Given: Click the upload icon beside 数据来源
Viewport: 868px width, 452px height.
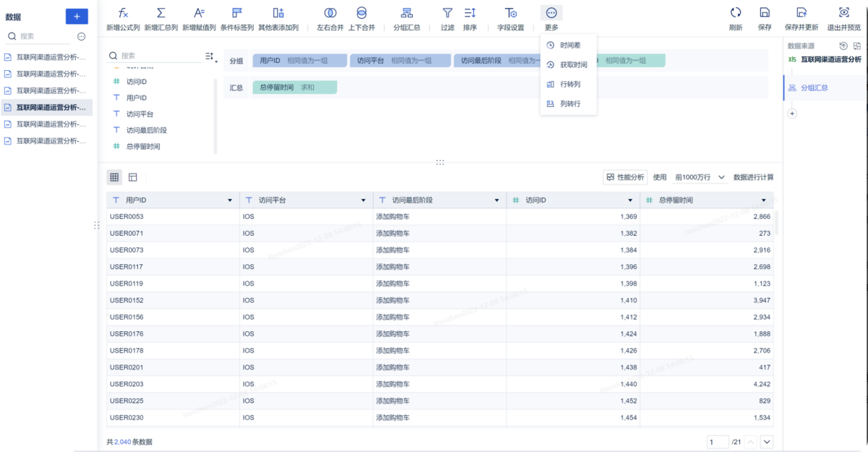Looking at the screenshot, I should pos(843,46).
